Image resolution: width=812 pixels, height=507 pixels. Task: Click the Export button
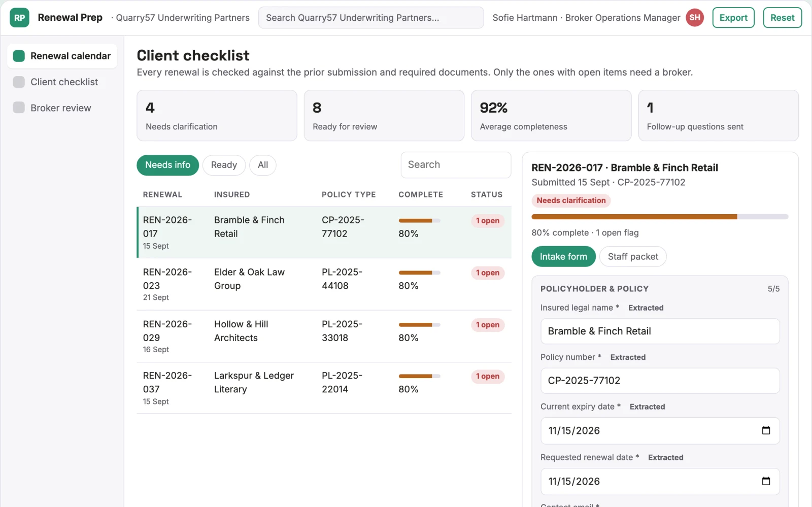point(733,18)
